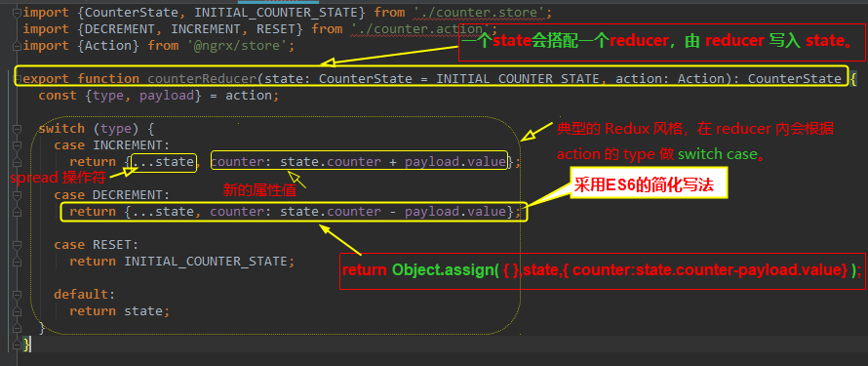Click the Object.assign annotation text box
This screenshot has height=366, width=868.
click(x=603, y=270)
